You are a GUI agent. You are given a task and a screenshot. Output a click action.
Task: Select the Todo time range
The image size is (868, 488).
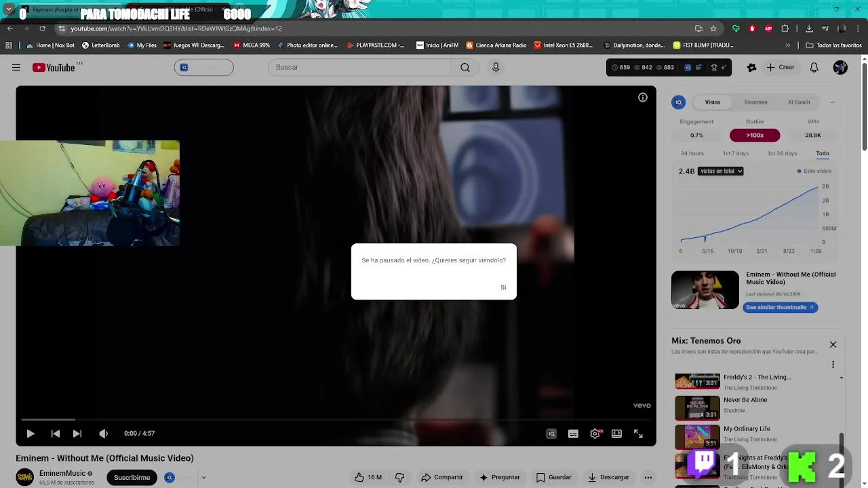click(823, 153)
